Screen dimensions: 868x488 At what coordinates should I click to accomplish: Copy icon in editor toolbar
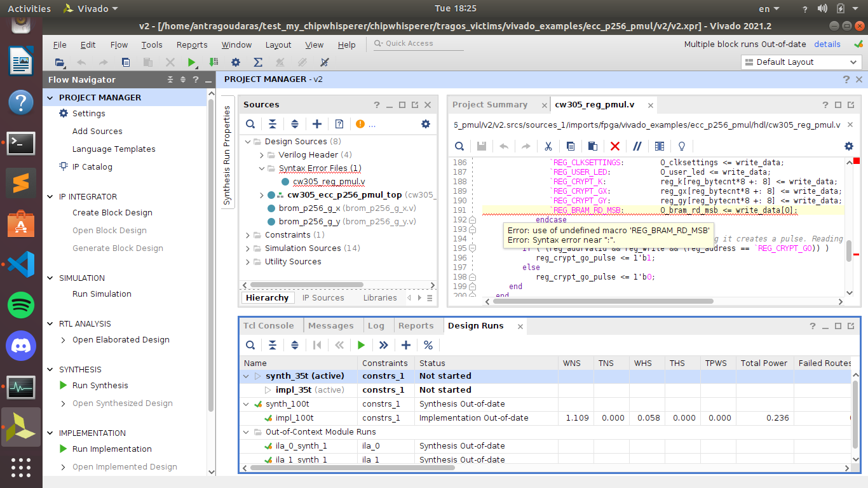(570, 146)
